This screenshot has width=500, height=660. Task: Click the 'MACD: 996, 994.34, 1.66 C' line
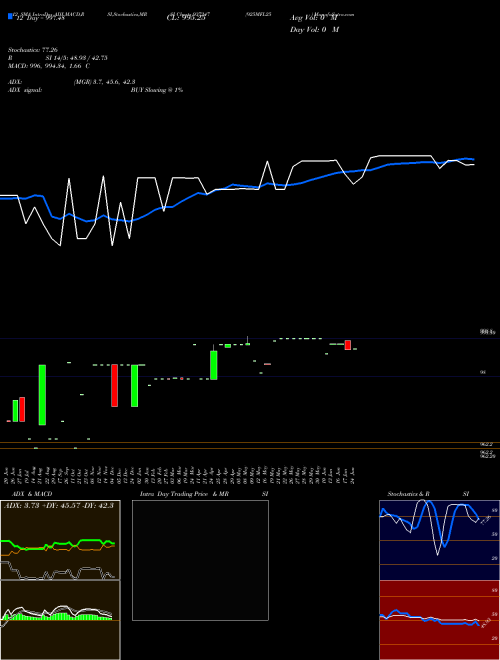click(x=48, y=66)
